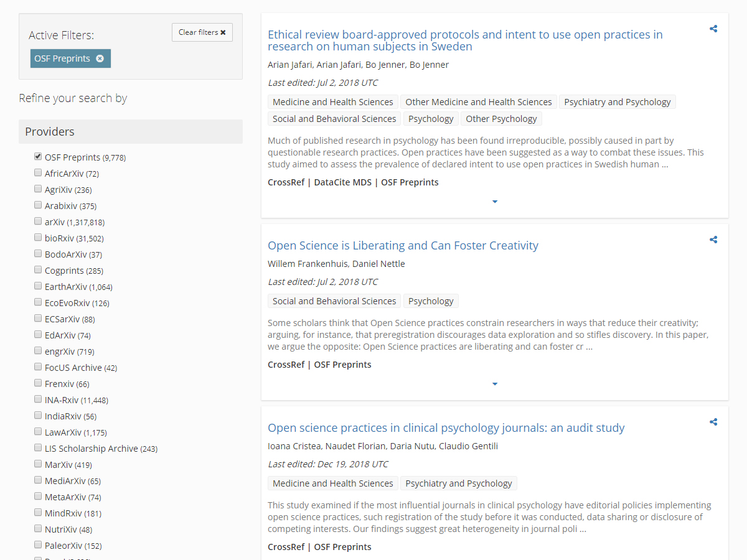Select the Psychology tag on the second result
This screenshot has height=560, width=747.
tap(431, 301)
